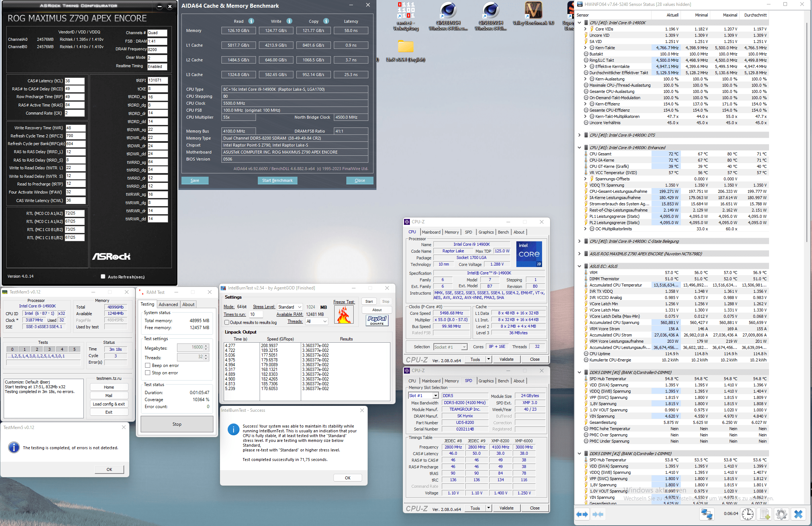Expand the CPU [#0] DTS section in HWiNFO
812x526 pixels.
click(579, 135)
